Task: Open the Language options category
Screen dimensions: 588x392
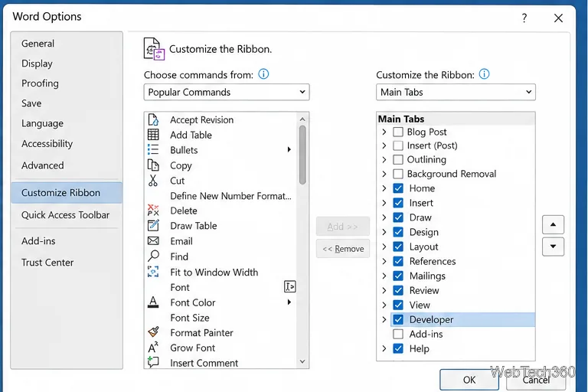Action: [42, 123]
